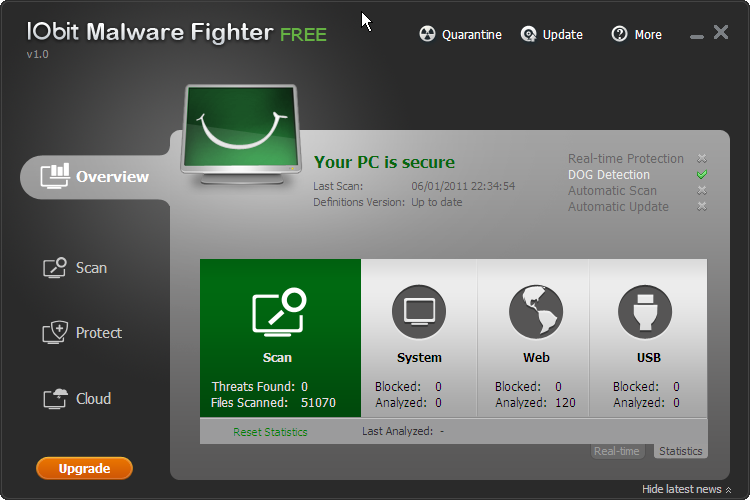Click the Web title in statistics
The height and width of the screenshot is (500, 750).
(536, 357)
